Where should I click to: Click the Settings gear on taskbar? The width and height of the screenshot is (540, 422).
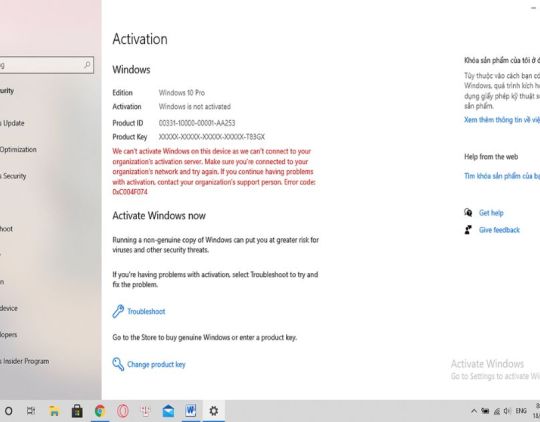pyautogui.click(x=214, y=411)
